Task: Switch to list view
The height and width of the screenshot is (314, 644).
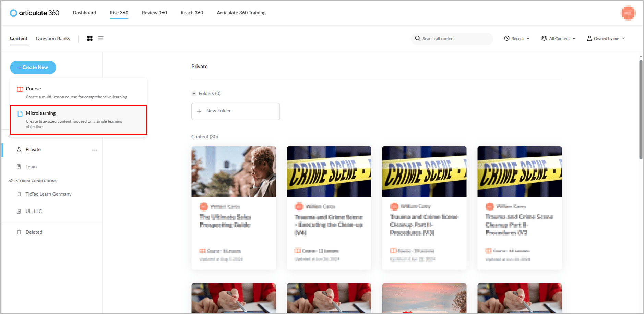Action: pos(100,38)
